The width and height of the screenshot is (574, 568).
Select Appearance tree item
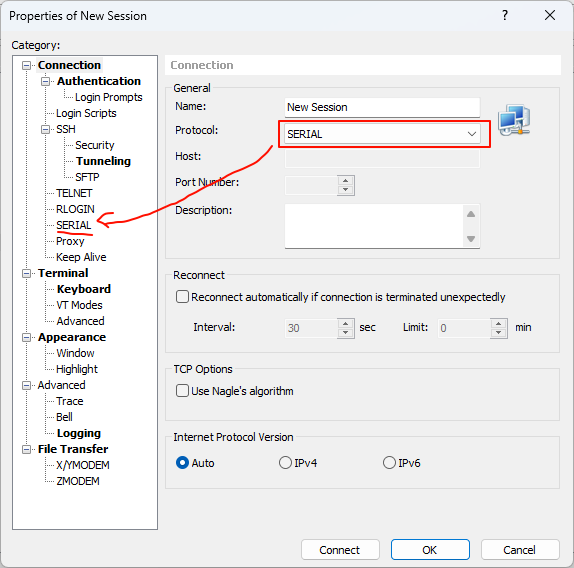tap(72, 337)
